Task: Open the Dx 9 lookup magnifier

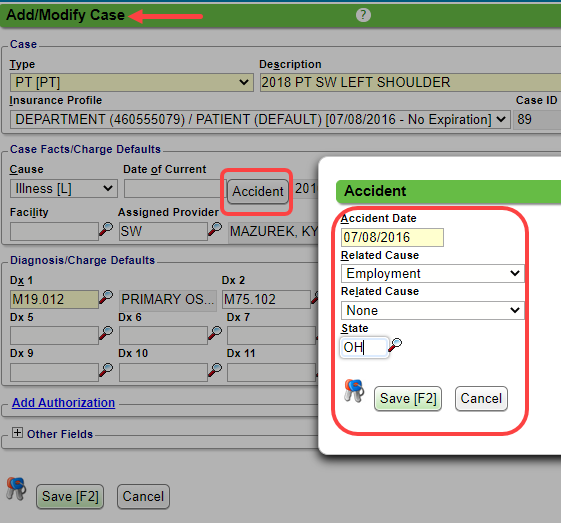Action: tap(106, 370)
